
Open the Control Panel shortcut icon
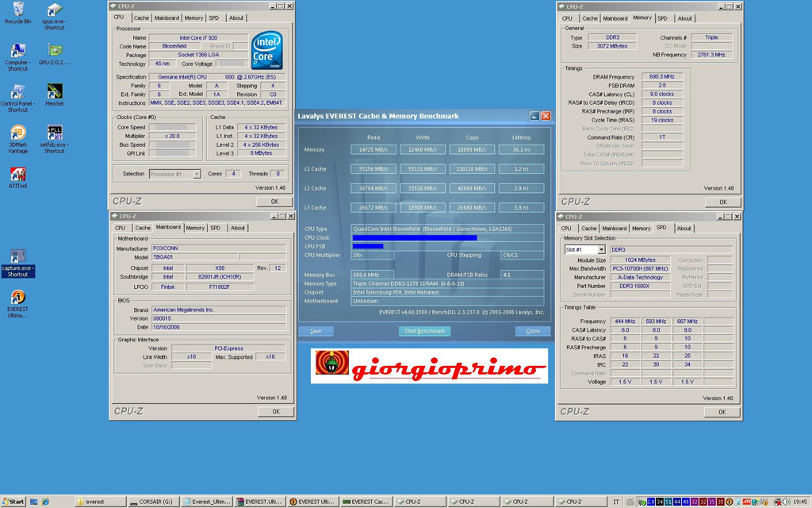17,98
